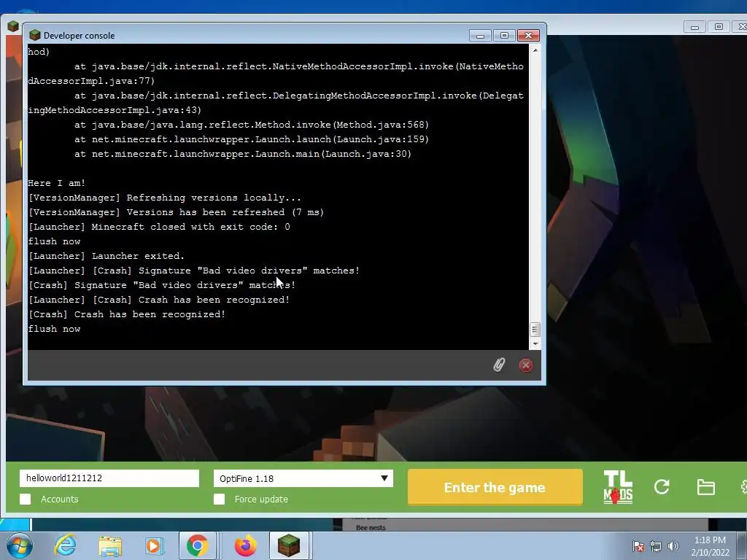Open Windows Explorer from taskbar
The height and width of the screenshot is (560, 747).
(110, 545)
